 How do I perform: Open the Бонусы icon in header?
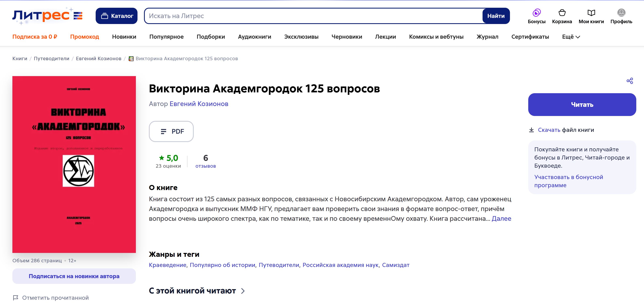537,13
